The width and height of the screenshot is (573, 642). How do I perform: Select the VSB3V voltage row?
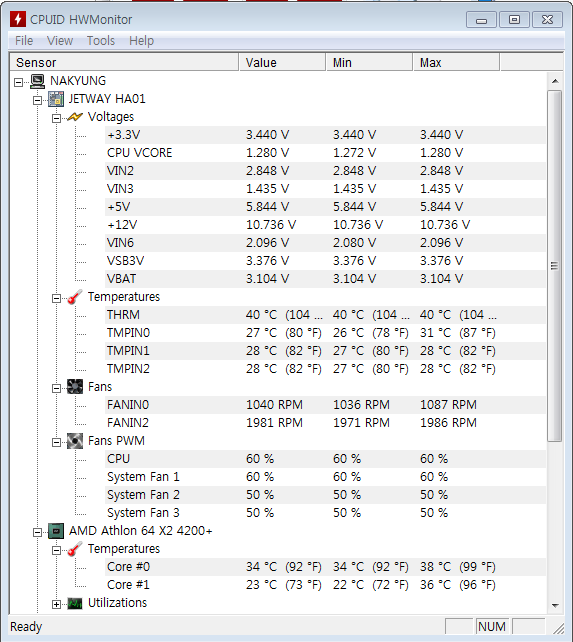coord(326,261)
